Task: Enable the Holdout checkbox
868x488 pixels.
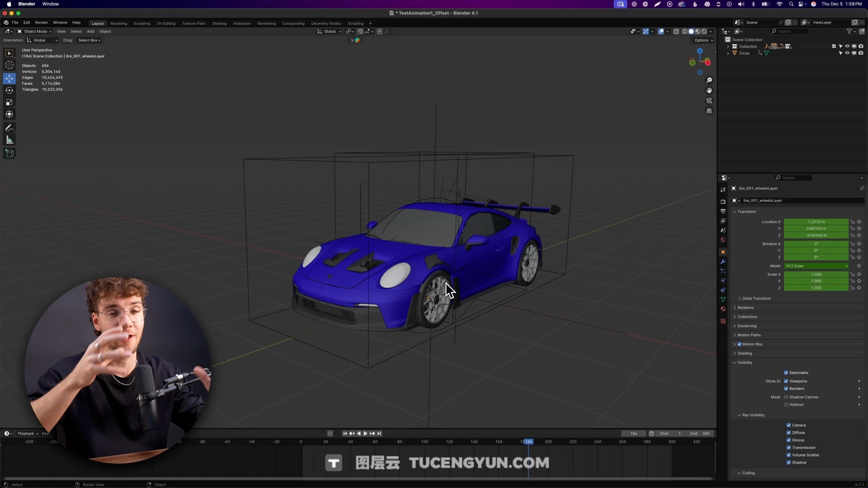Action: click(x=786, y=404)
